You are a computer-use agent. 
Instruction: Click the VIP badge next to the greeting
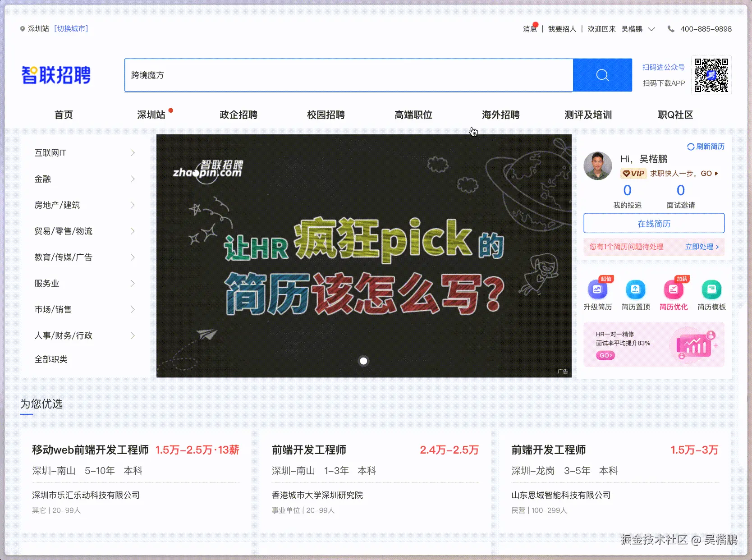[x=633, y=173]
